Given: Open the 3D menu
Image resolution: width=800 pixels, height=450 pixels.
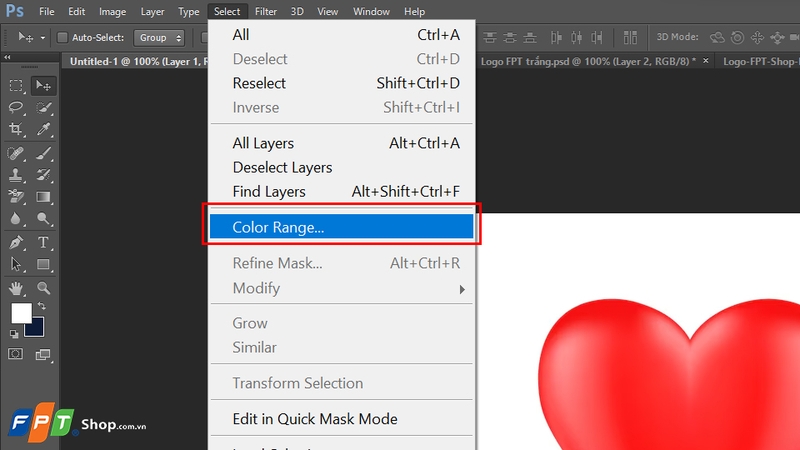Looking at the screenshot, I should pyautogui.click(x=297, y=11).
